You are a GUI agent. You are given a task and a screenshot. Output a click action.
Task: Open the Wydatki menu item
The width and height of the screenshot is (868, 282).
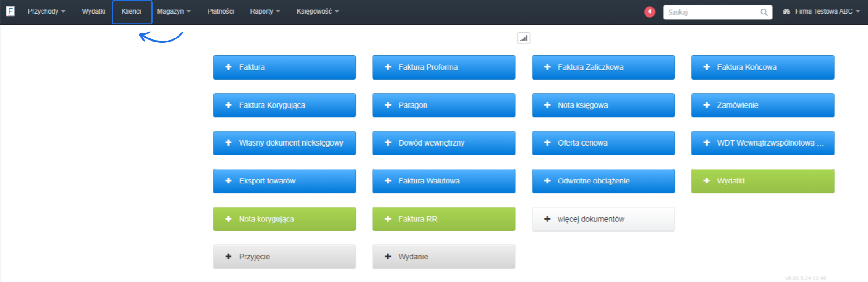(x=94, y=11)
